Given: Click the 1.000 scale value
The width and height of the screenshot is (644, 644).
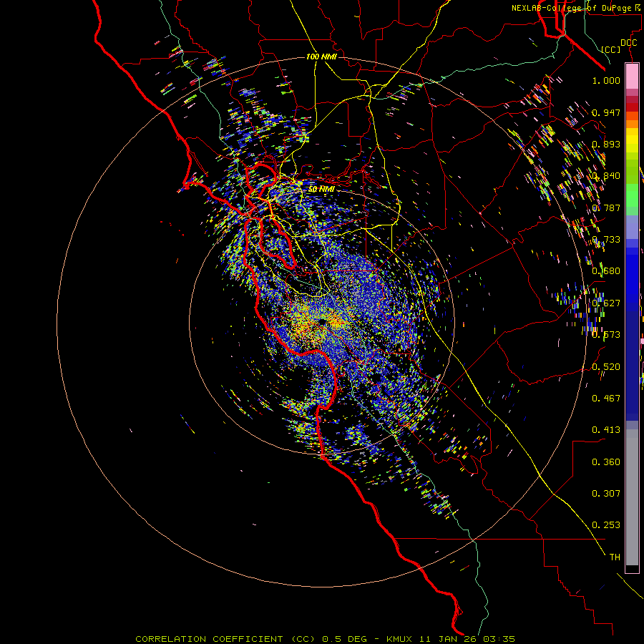Looking at the screenshot, I should (606, 80).
